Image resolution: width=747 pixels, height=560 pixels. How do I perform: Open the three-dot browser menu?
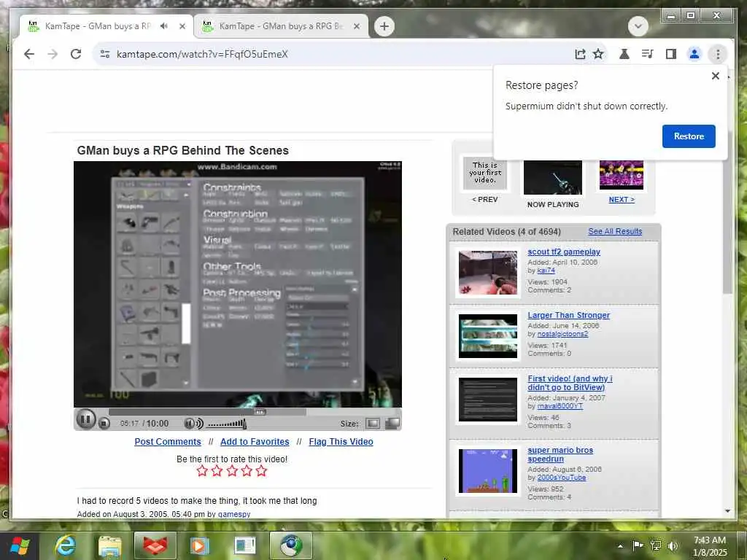[x=718, y=54]
